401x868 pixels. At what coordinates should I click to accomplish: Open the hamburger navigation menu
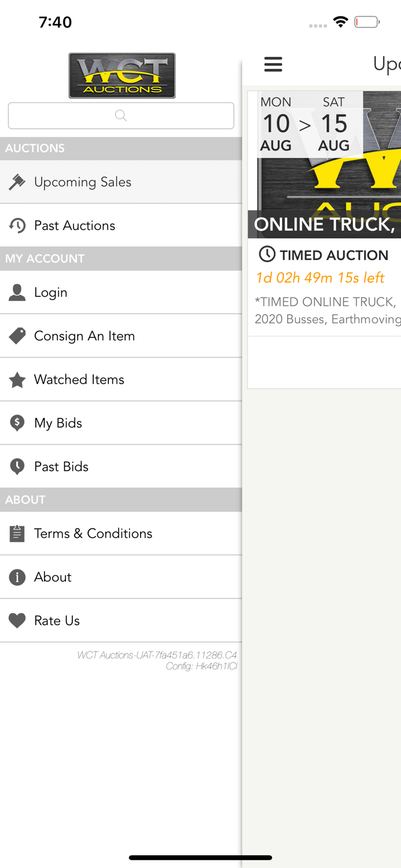coord(273,64)
